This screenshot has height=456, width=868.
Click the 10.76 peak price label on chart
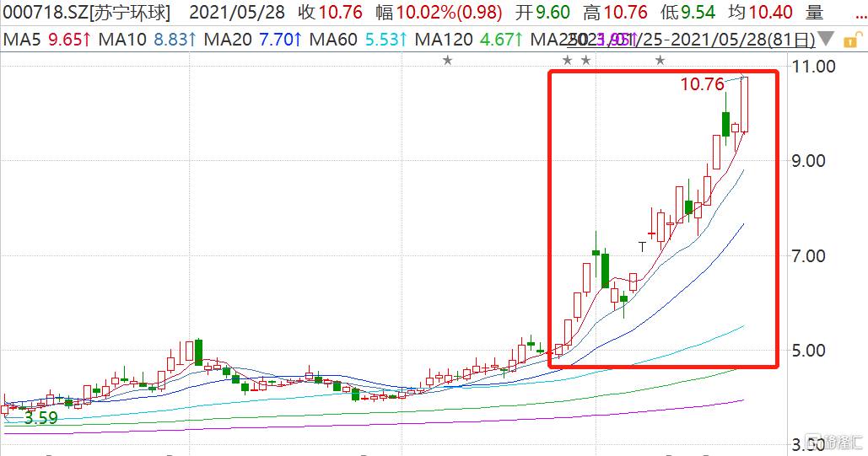(x=702, y=84)
